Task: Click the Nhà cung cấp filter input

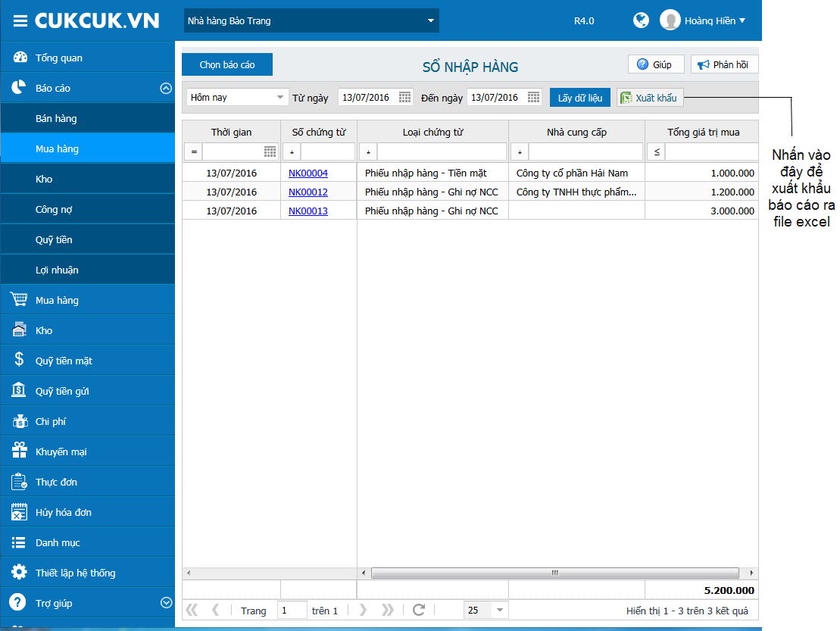Action: [x=586, y=152]
